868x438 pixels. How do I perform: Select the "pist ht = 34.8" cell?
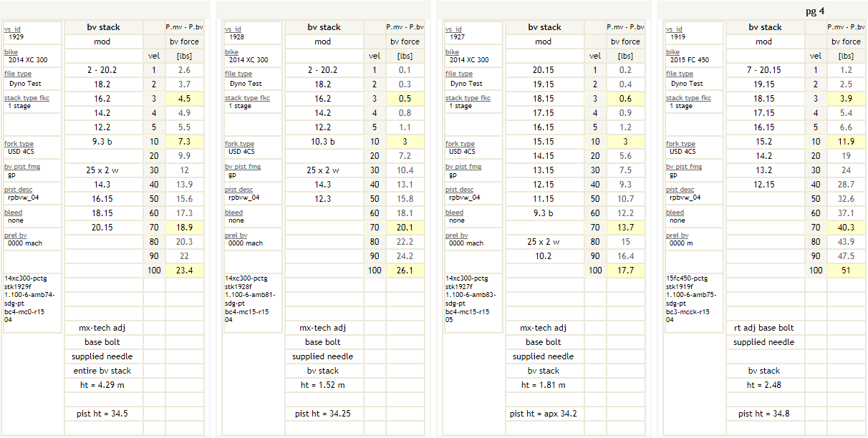764,414
